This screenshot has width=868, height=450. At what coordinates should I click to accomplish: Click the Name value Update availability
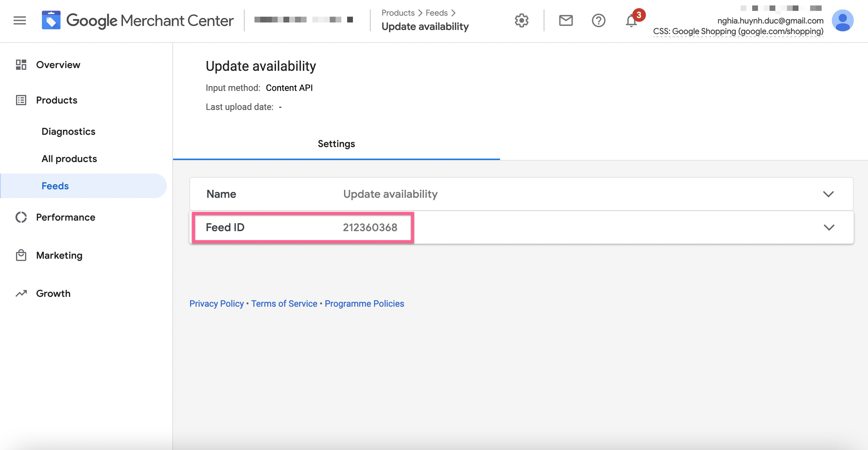pyautogui.click(x=390, y=194)
